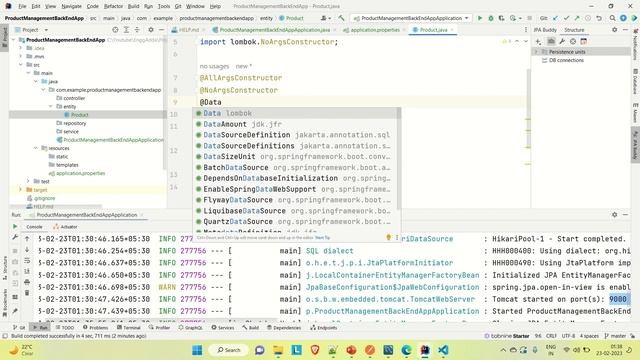Screen dimensions: 640x360
Task: Expand the test folder
Action: click(28, 181)
